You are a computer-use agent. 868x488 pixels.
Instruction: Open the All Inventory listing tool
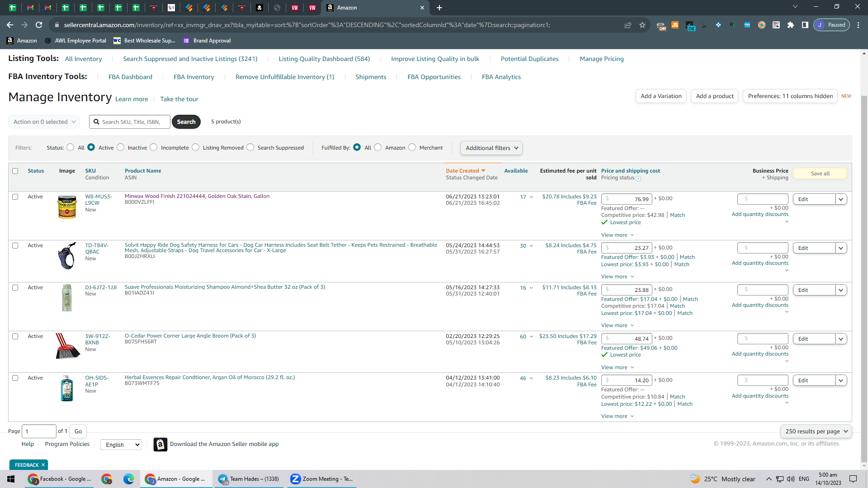pos(84,59)
